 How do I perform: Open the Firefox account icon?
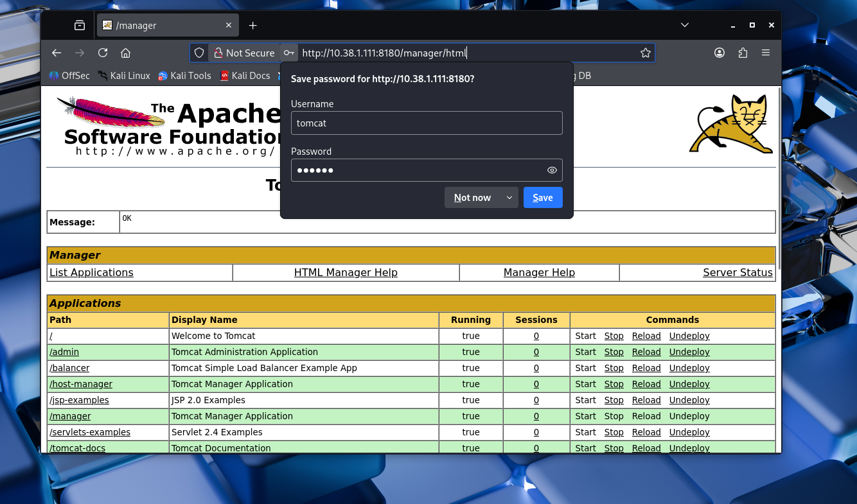coord(720,53)
